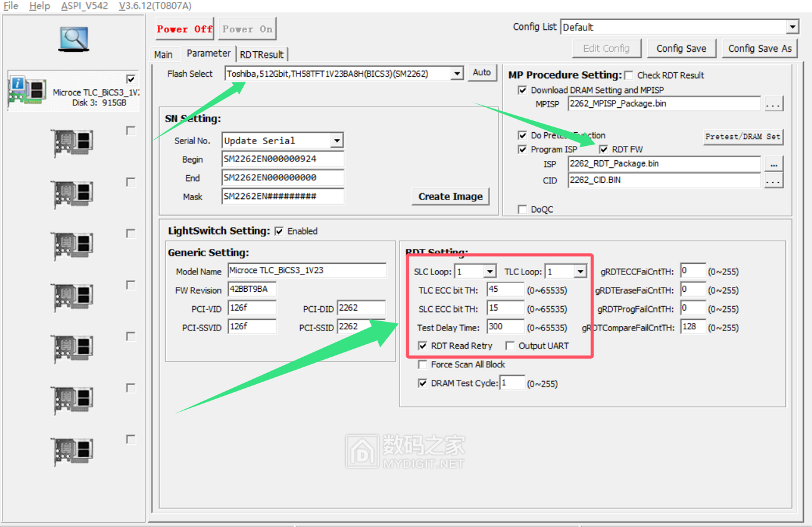Click the Power On button

click(x=247, y=29)
